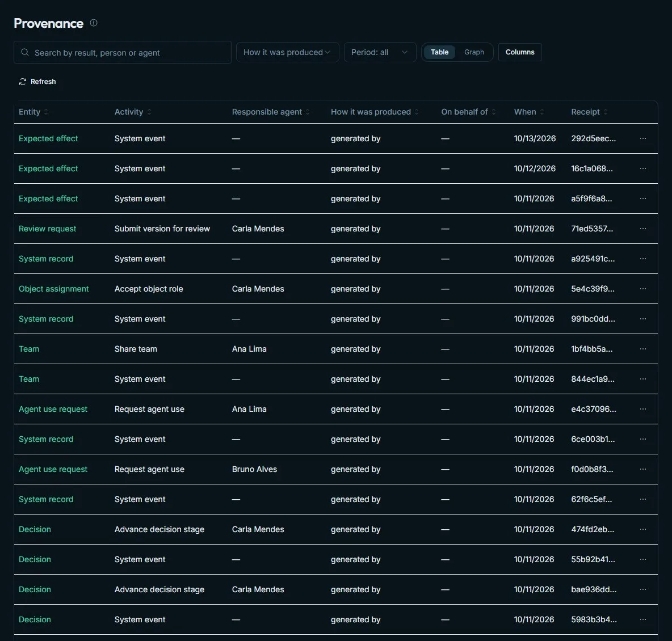Screen dimensions: 672x641
Task: Open row menu for receipt 5983b3b4
Action: pyautogui.click(x=643, y=619)
